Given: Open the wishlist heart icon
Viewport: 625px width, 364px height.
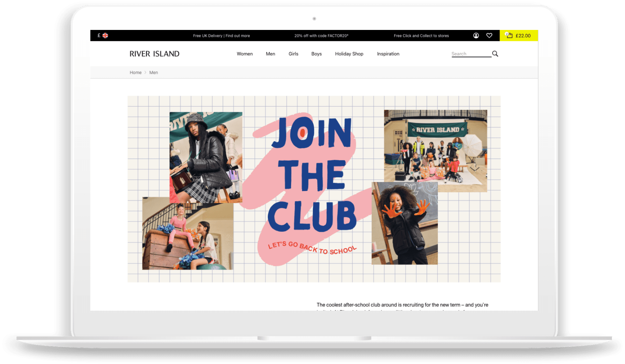Looking at the screenshot, I should (489, 35).
